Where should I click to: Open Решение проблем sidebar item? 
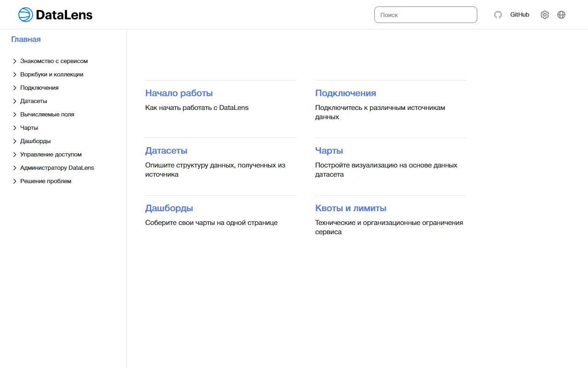45,181
